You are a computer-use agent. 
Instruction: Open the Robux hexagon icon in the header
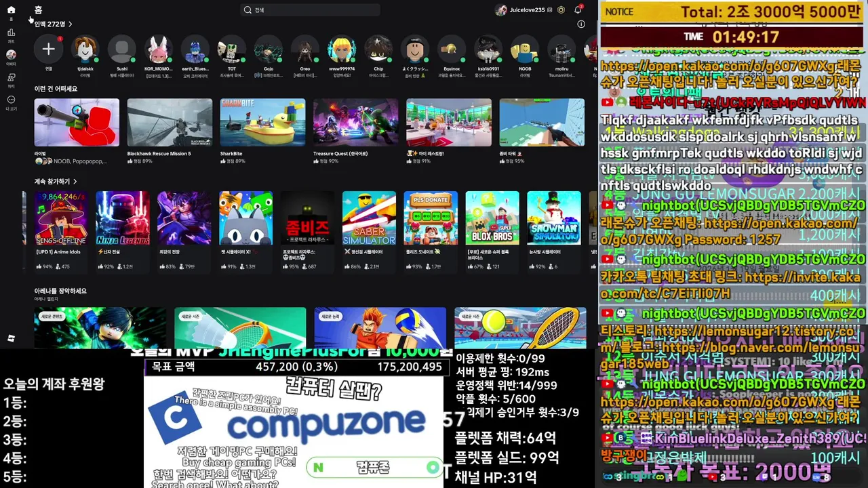(561, 10)
